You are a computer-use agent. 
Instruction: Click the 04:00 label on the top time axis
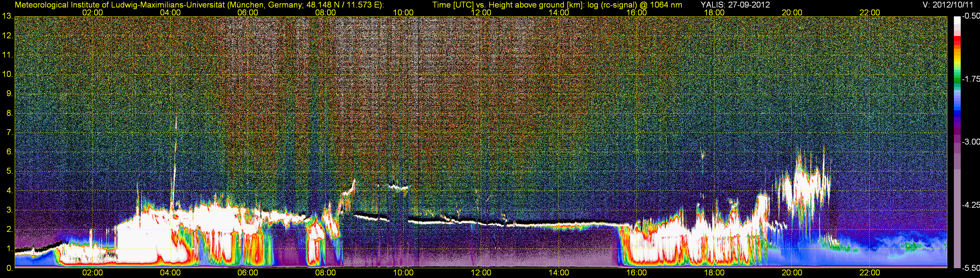tap(170, 12)
